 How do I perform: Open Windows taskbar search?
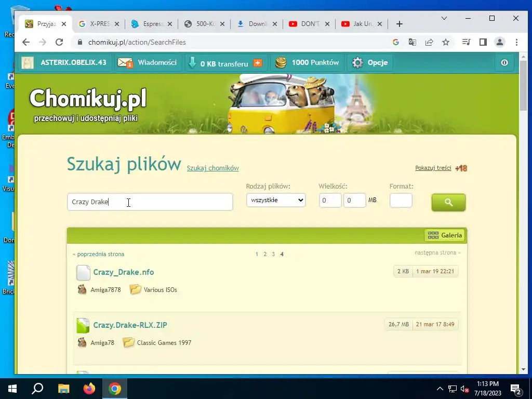(37, 389)
